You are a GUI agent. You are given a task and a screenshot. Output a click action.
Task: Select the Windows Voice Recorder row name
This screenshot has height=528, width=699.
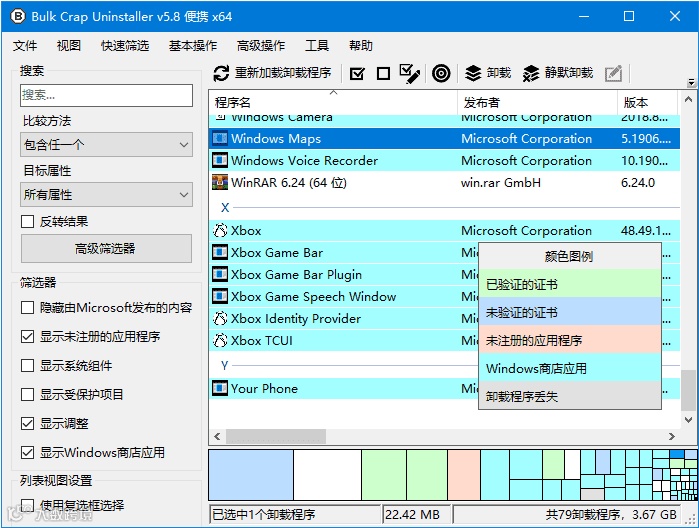(304, 160)
